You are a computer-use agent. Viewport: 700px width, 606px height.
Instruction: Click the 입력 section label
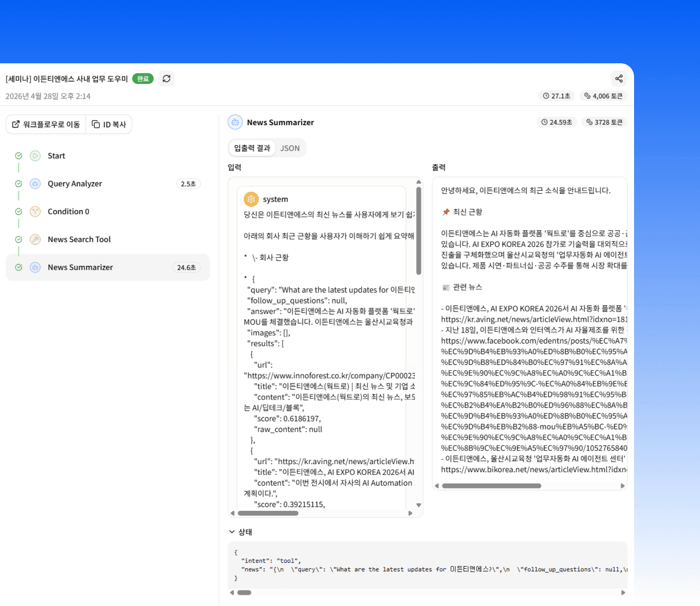pos(235,167)
